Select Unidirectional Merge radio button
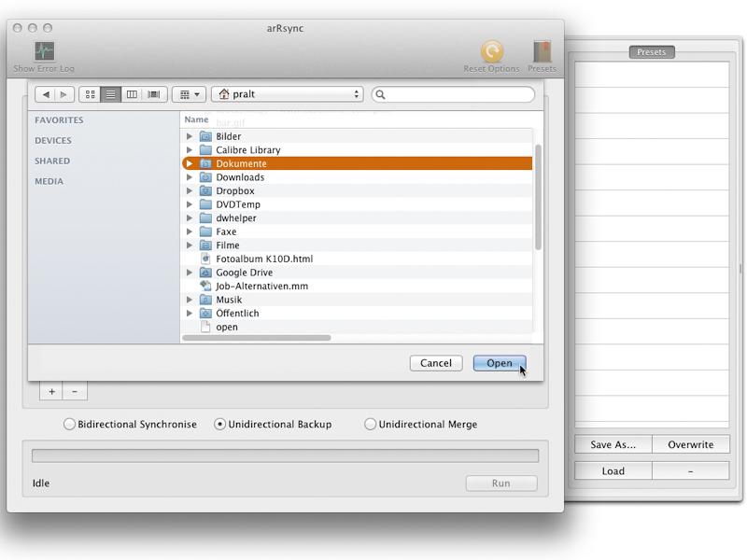The image size is (747, 560). pos(370,424)
